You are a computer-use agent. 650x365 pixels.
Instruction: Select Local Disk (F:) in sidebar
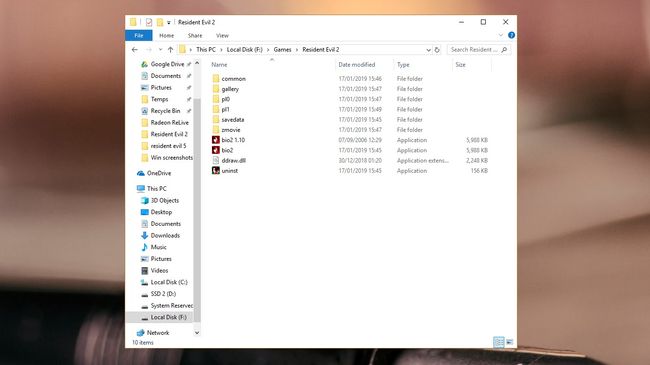tap(168, 317)
